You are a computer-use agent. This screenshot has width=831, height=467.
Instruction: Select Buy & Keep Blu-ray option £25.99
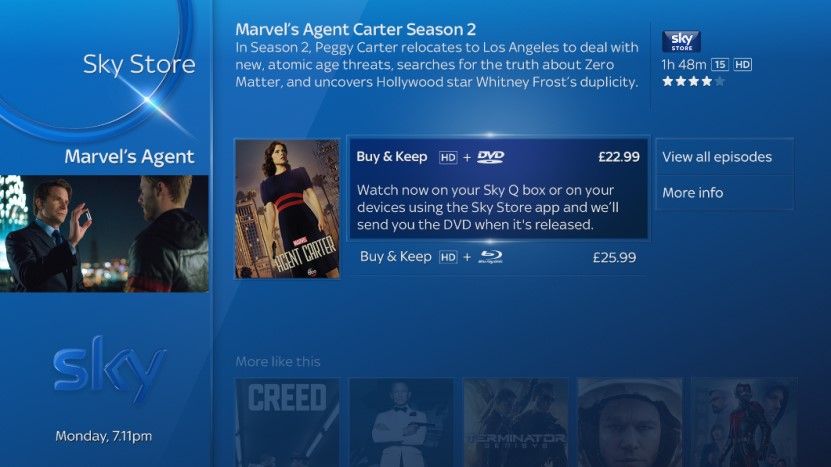498,258
